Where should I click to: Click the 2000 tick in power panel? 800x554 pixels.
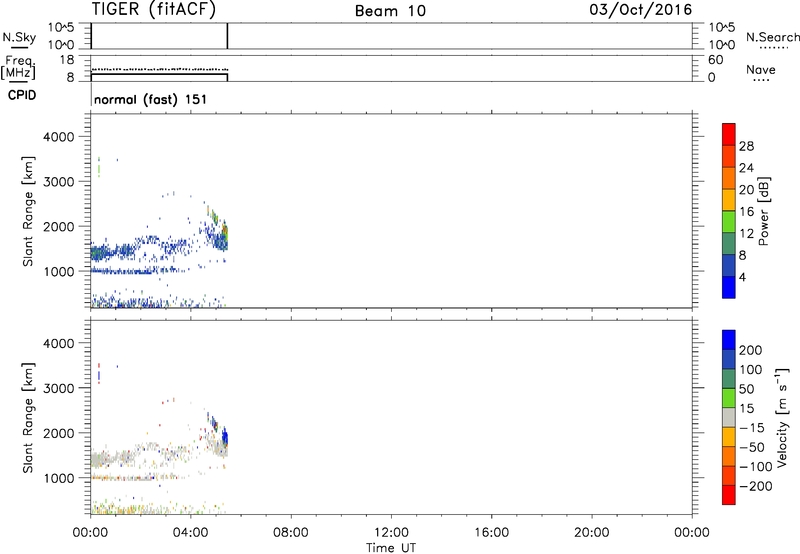[x=58, y=226]
